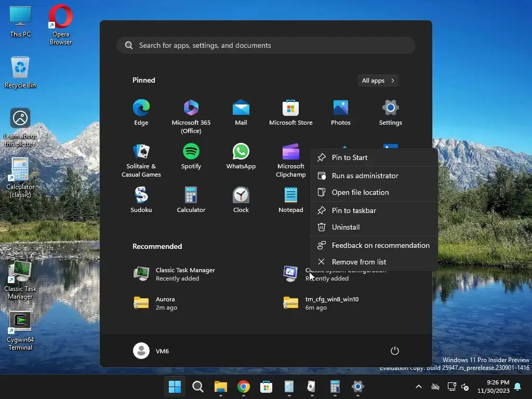The height and width of the screenshot is (399, 532).
Task: Launch Notepad from pinned apps
Action: click(291, 200)
